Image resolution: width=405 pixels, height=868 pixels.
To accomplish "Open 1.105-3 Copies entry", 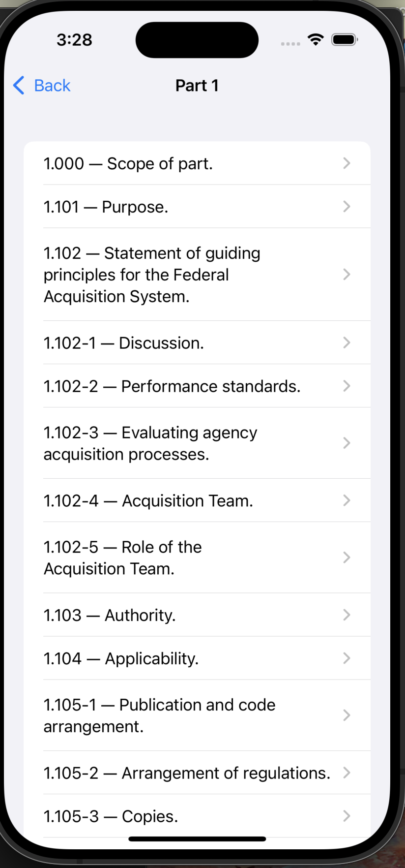I will coord(197,816).
